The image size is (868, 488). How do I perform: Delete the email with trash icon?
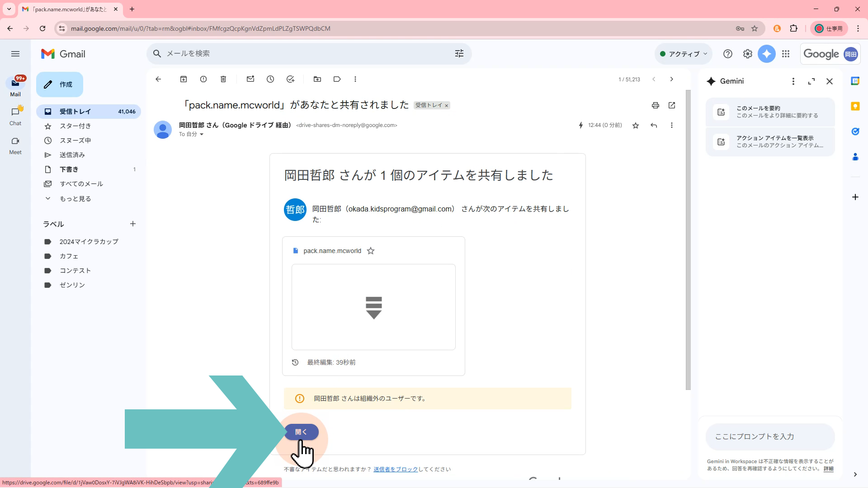[x=223, y=79]
